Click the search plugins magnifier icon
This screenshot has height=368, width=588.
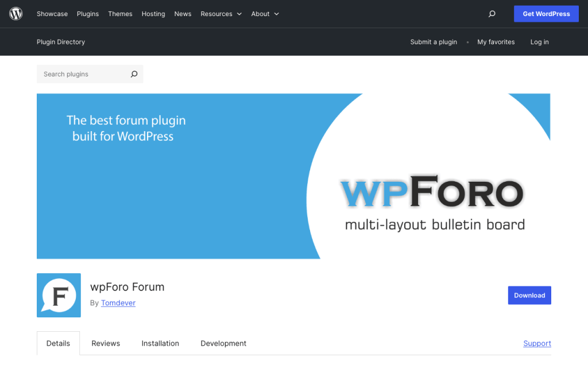click(x=134, y=74)
